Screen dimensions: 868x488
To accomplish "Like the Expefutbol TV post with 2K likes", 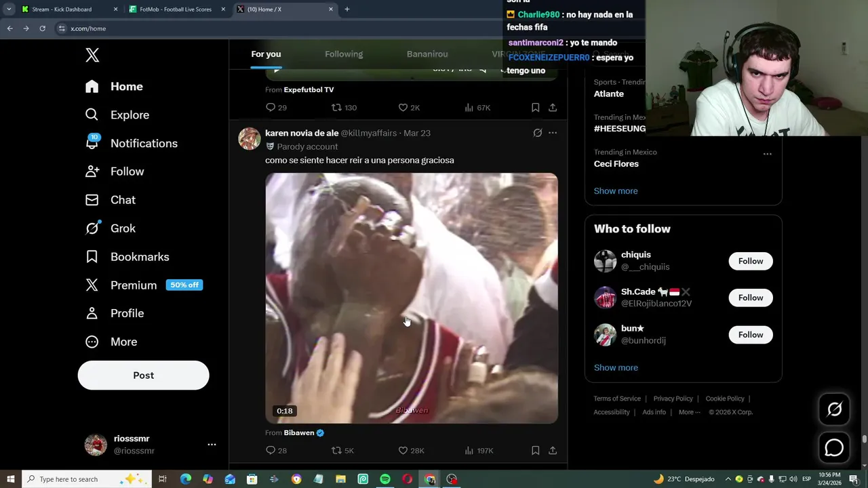I will tap(409, 108).
